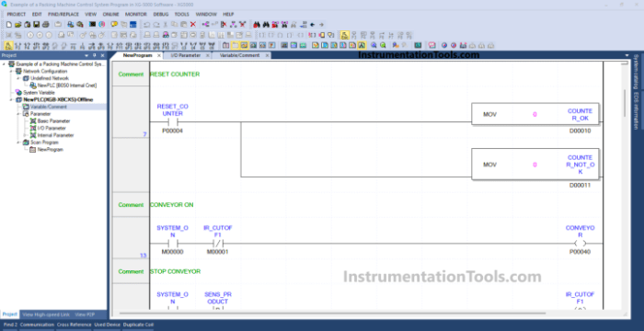Click the black monitor window toolbar icon

[92, 25]
